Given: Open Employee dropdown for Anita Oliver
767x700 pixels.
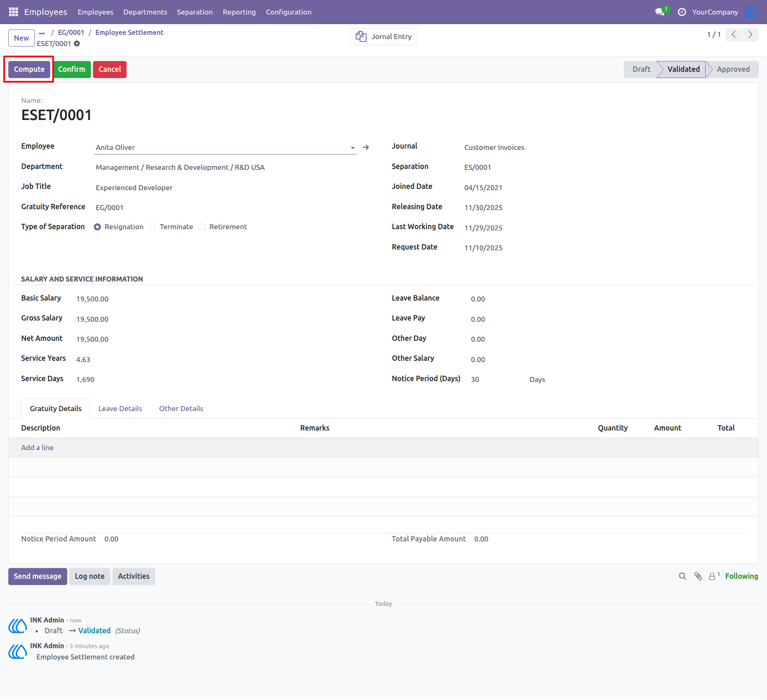Looking at the screenshot, I should pos(352,148).
